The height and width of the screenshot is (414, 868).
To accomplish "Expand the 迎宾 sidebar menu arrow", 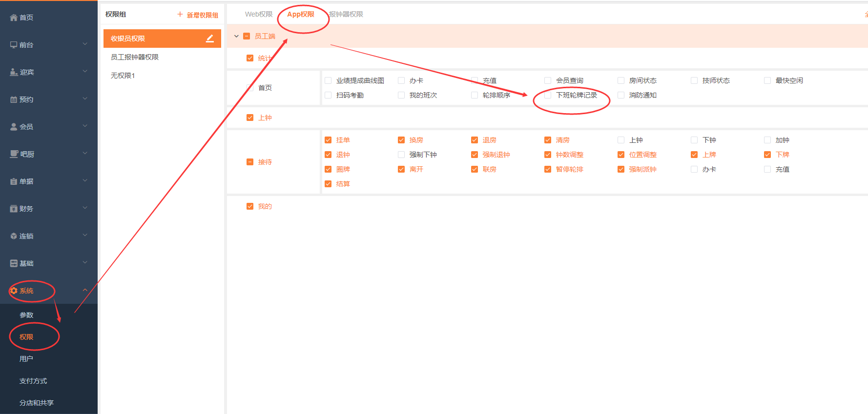I will (x=85, y=71).
